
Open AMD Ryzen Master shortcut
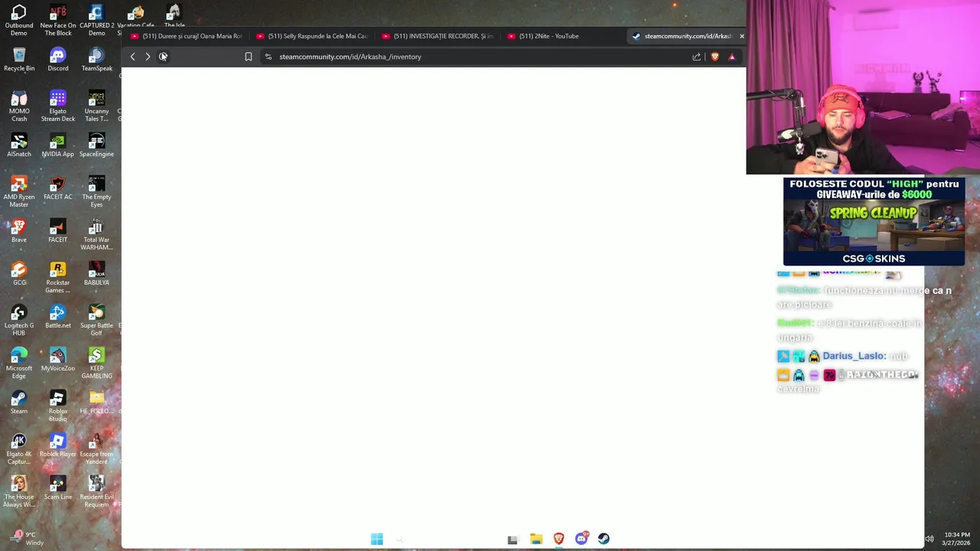(19, 191)
